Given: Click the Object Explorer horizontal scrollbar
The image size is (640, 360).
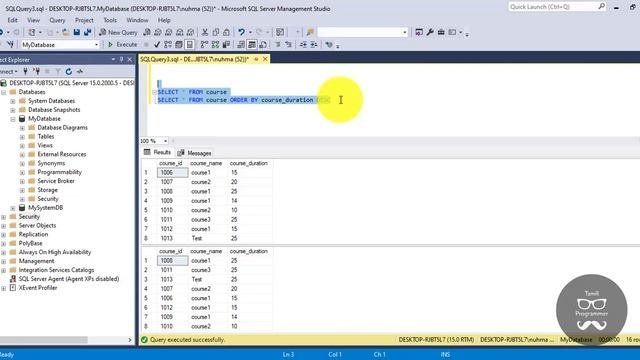Looking at the screenshot, I should point(44,340).
